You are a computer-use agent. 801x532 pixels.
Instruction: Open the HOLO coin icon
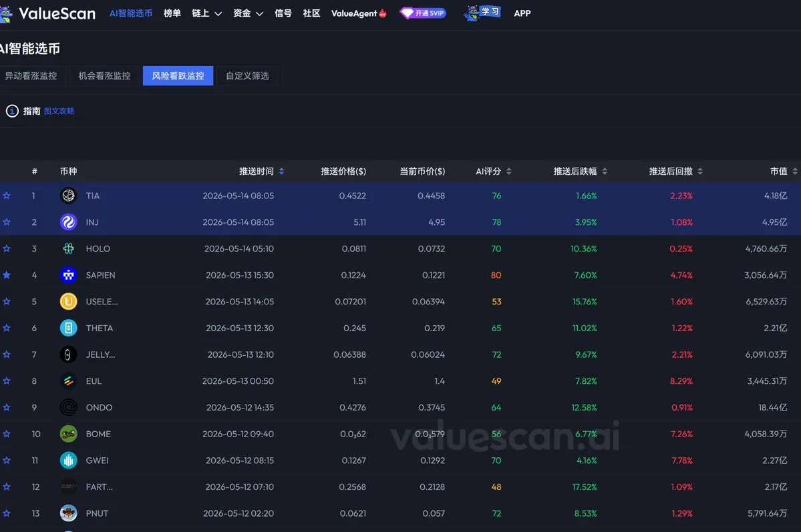(x=68, y=248)
